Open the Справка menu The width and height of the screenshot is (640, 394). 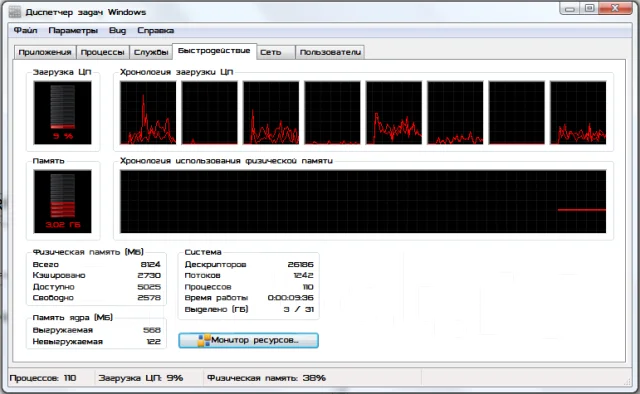pyautogui.click(x=156, y=31)
